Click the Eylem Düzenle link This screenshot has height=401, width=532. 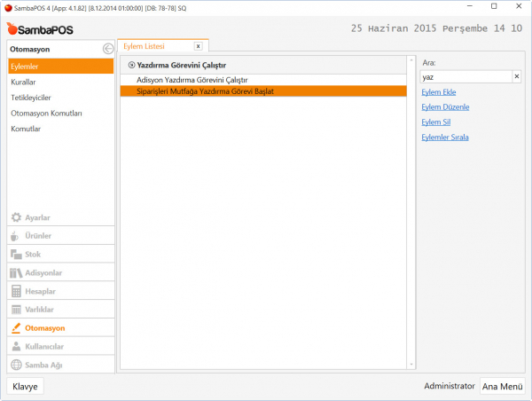[x=444, y=107]
